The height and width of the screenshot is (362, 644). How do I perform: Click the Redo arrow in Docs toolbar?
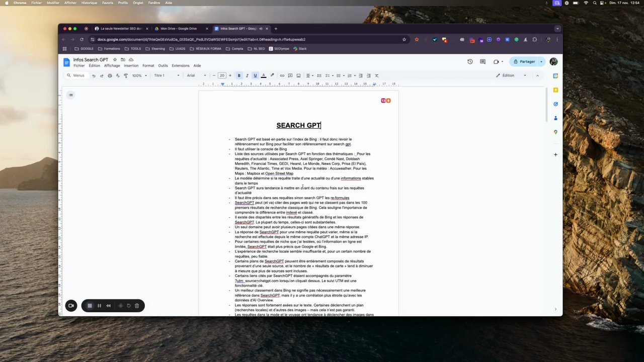coord(102,75)
